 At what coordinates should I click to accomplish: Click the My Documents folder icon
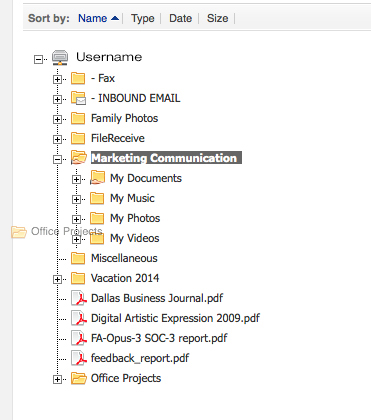coord(97,178)
